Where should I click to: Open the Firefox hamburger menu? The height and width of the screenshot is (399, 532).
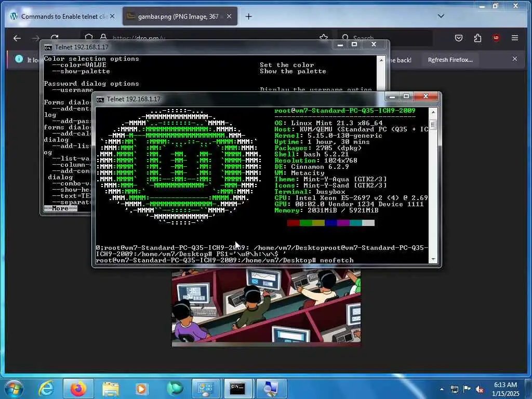[515, 38]
